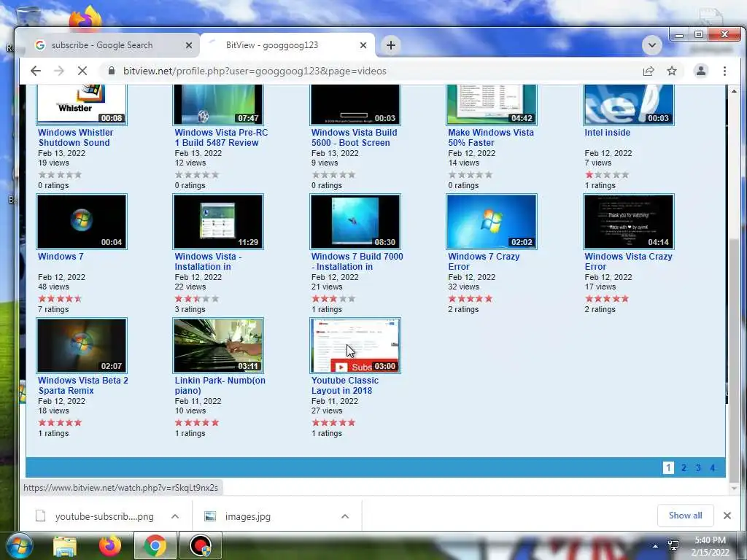Open Youtube Classic Layout in 2018 link

pyautogui.click(x=345, y=385)
